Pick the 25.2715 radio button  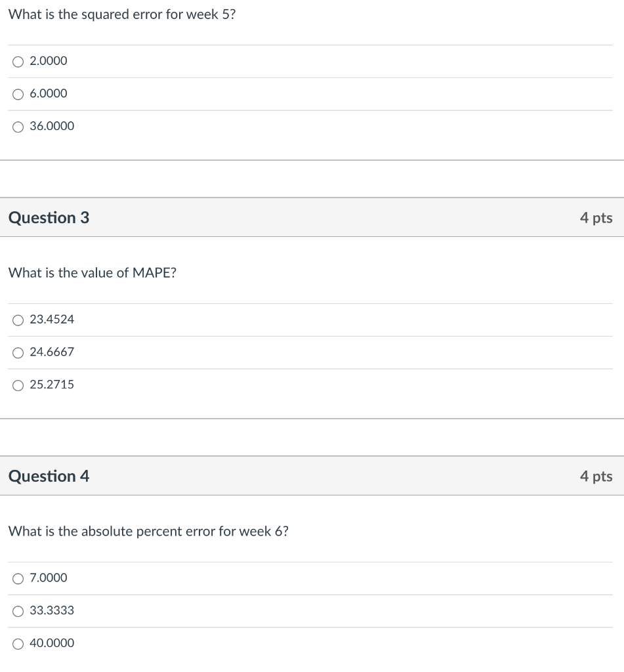coord(18,385)
